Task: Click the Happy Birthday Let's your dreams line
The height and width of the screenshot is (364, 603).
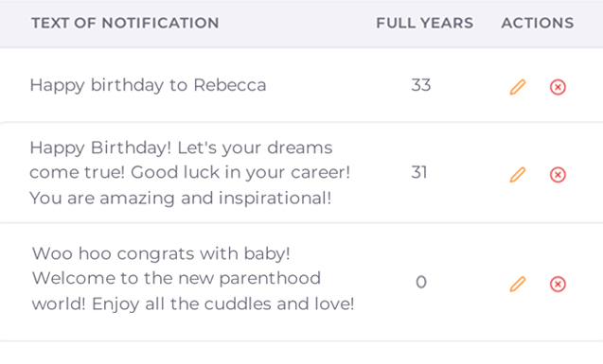Action: [181, 147]
